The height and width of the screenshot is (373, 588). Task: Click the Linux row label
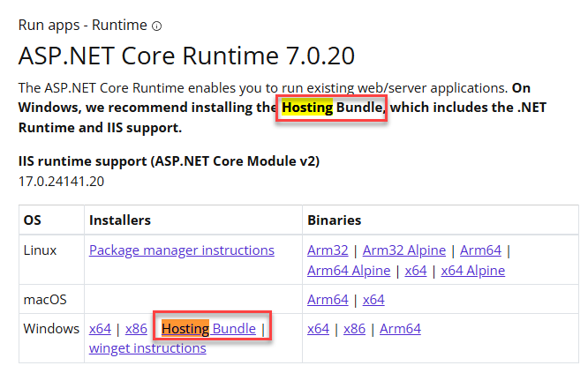40,250
